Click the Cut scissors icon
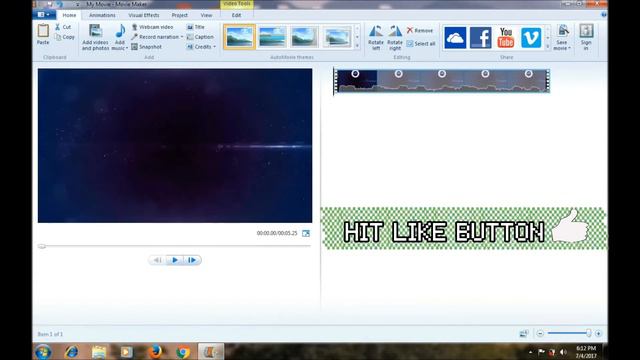The height and width of the screenshot is (360, 640). coord(58,27)
